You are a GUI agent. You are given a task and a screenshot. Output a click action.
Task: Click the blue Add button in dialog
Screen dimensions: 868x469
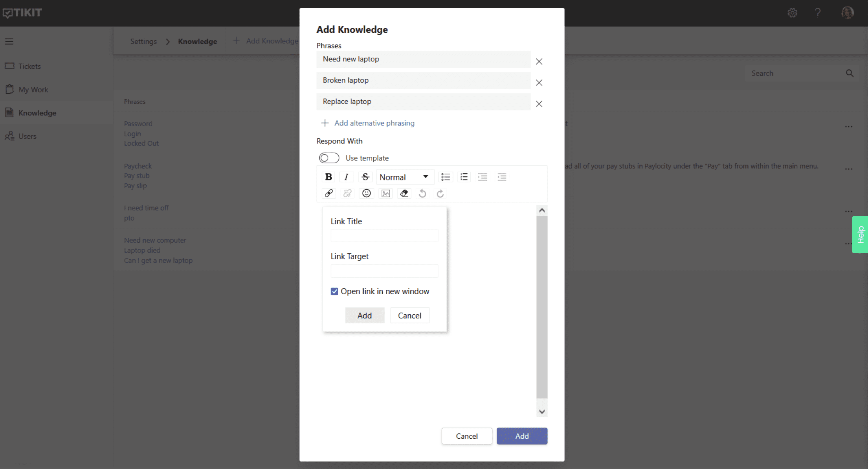click(522, 436)
